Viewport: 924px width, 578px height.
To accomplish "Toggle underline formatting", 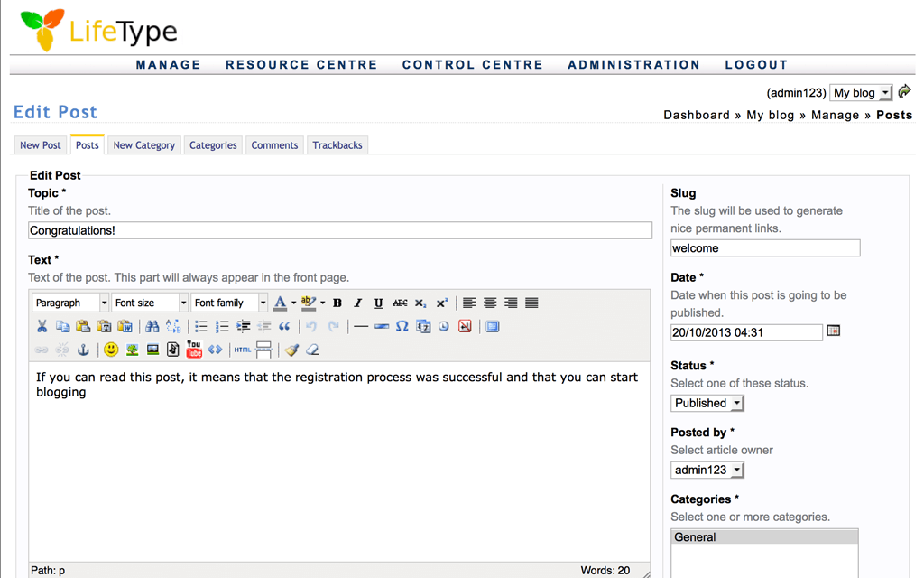I will point(379,303).
